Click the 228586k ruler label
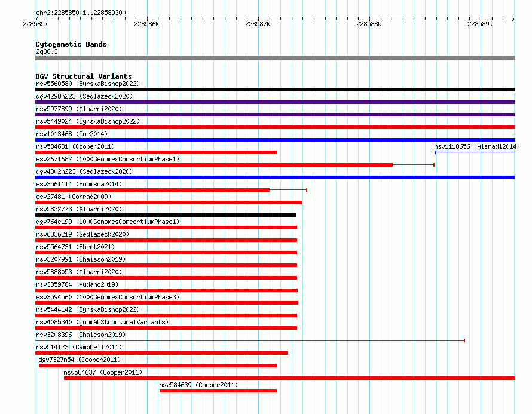Viewport: 532px width, 414px height. pyautogui.click(x=146, y=24)
